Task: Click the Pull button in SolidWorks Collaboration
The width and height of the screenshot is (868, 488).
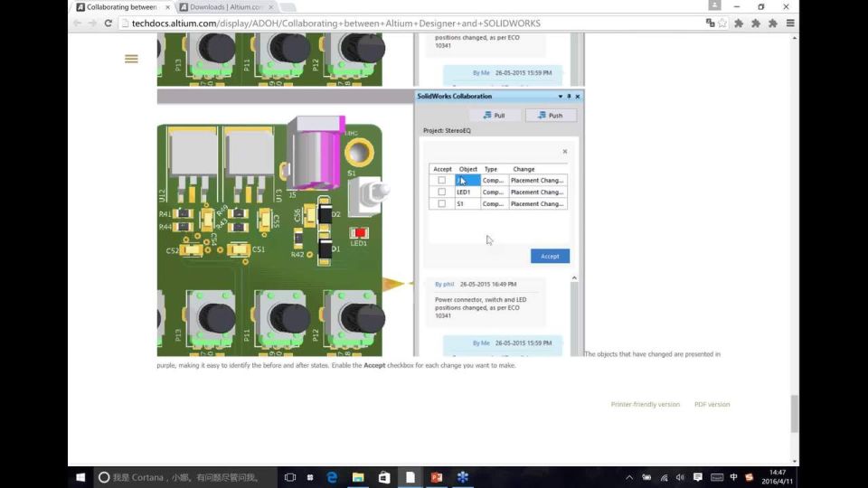Action: 494,115
